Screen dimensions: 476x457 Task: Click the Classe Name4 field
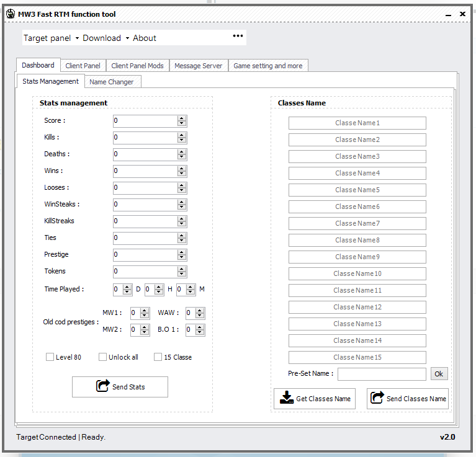pyautogui.click(x=357, y=173)
